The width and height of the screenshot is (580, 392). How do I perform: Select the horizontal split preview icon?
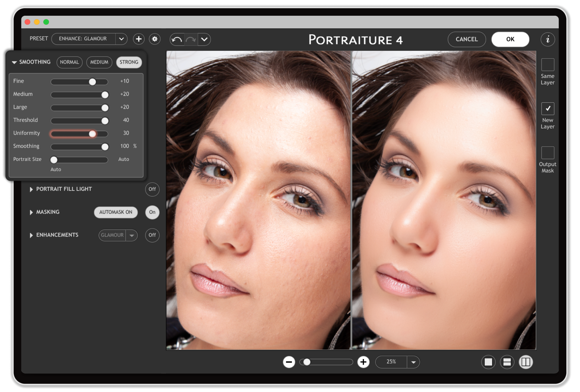tap(507, 362)
